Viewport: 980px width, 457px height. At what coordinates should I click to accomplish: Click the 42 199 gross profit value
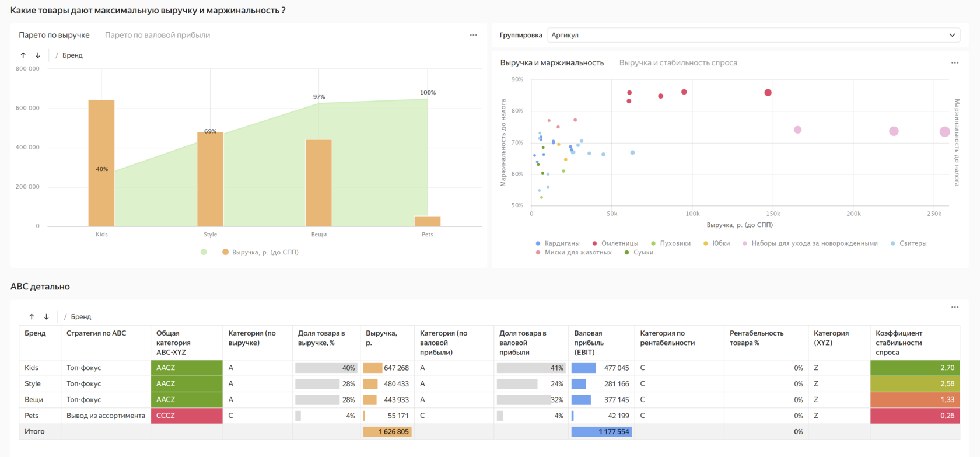(x=618, y=416)
